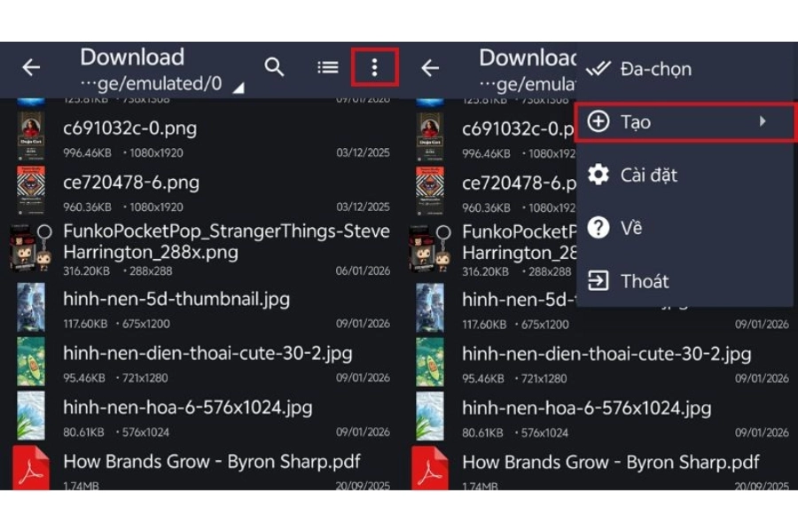Screen dimensions: 798x532
Task: Click the back arrow in the toolbar
Action: point(31,66)
